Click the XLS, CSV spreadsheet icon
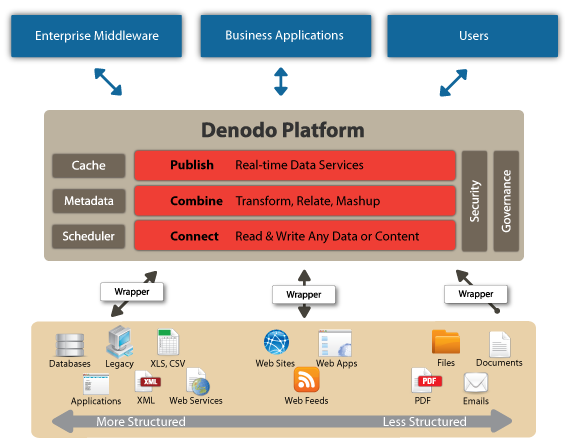This screenshot has width=565, height=446. pyautogui.click(x=168, y=342)
